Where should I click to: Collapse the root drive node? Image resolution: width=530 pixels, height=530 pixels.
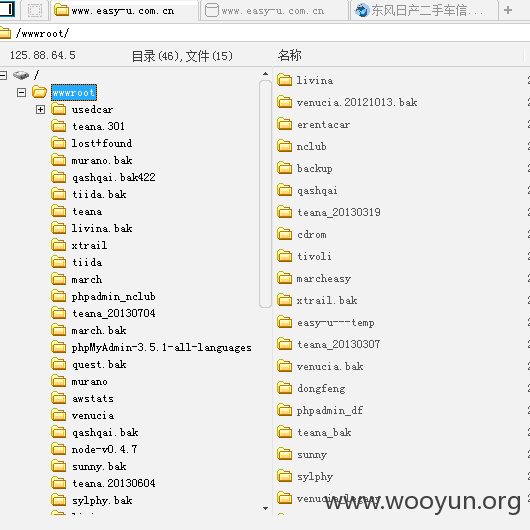[3, 75]
